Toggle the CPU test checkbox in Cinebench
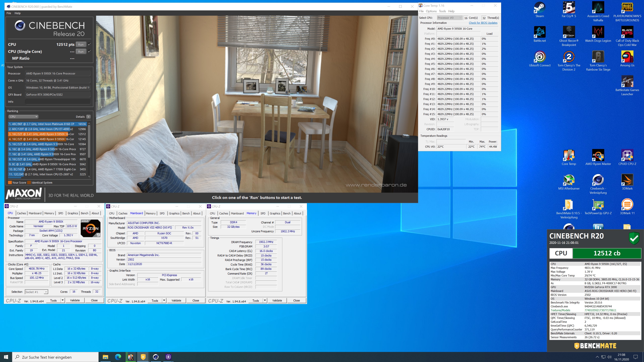Screen dimensions: 644x362 tap(90, 44)
